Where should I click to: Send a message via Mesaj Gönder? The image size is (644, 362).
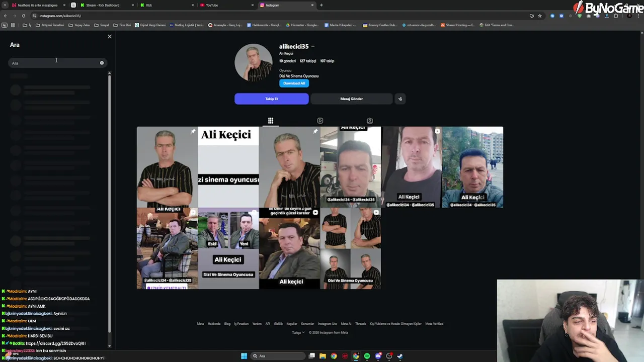point(351,99)
